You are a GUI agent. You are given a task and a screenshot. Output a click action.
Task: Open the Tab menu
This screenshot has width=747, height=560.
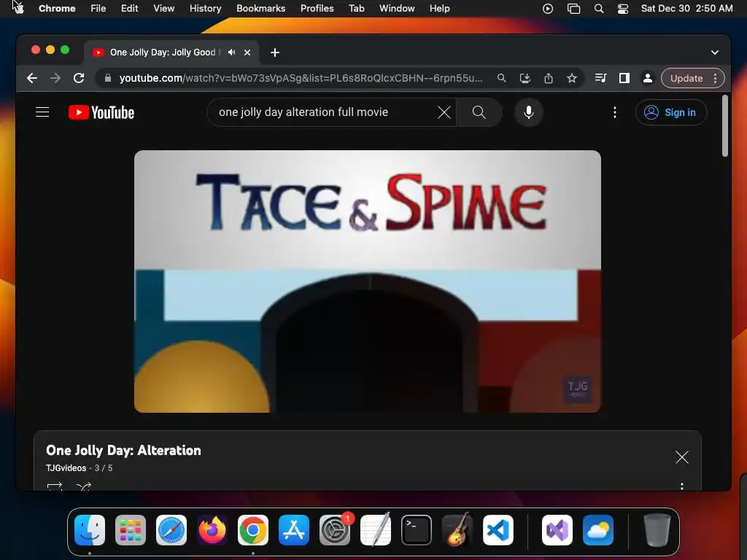[x=356, y=8]
